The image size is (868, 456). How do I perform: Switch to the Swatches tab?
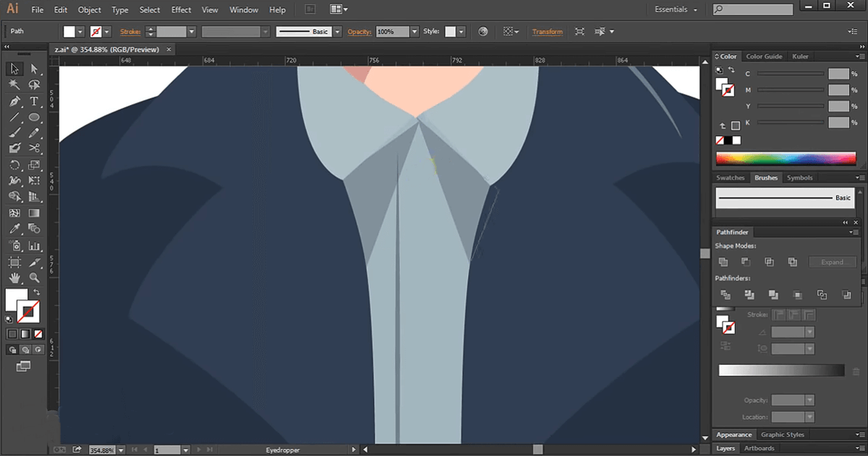[x=731, y=177]
